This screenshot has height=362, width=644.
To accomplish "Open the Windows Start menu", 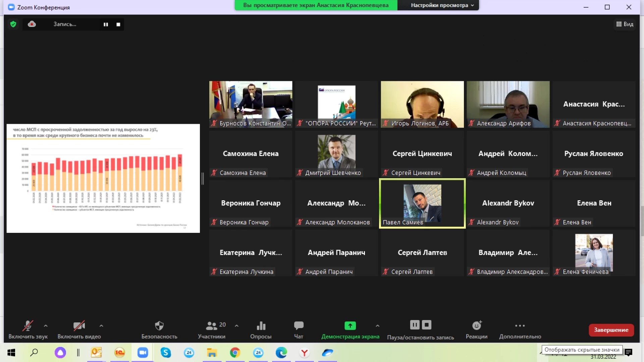I will (x=11, y=353).
